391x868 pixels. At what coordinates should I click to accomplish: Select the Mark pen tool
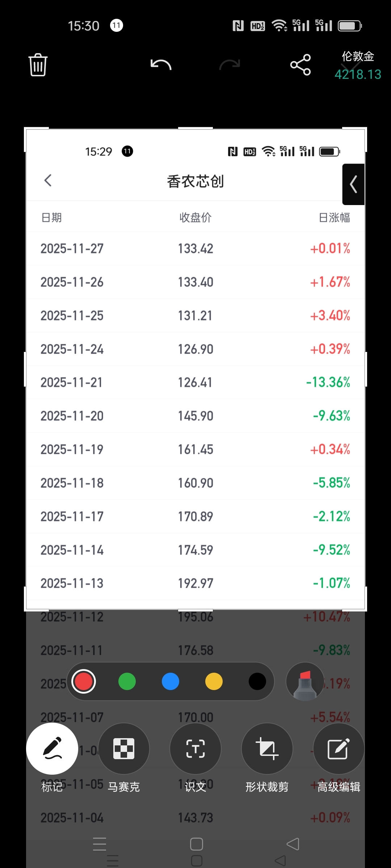point(52,748)
